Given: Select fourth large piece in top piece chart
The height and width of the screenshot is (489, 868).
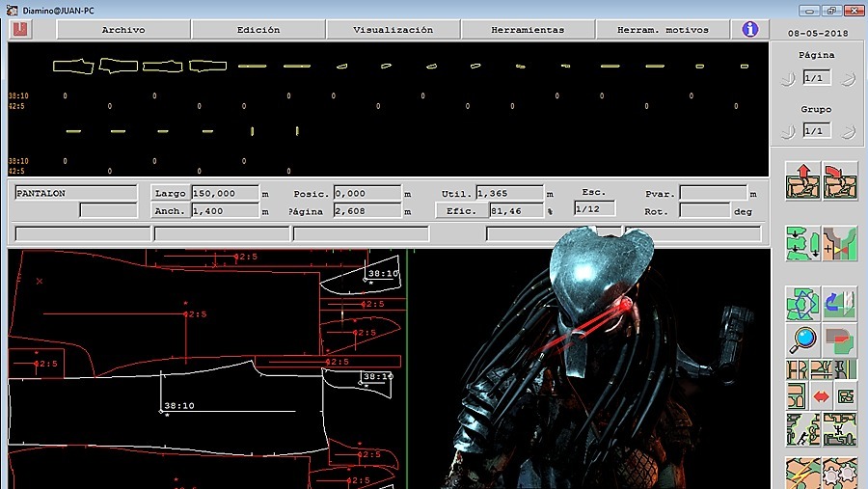Looking at the screenshot, I should [x=207, y=66].
